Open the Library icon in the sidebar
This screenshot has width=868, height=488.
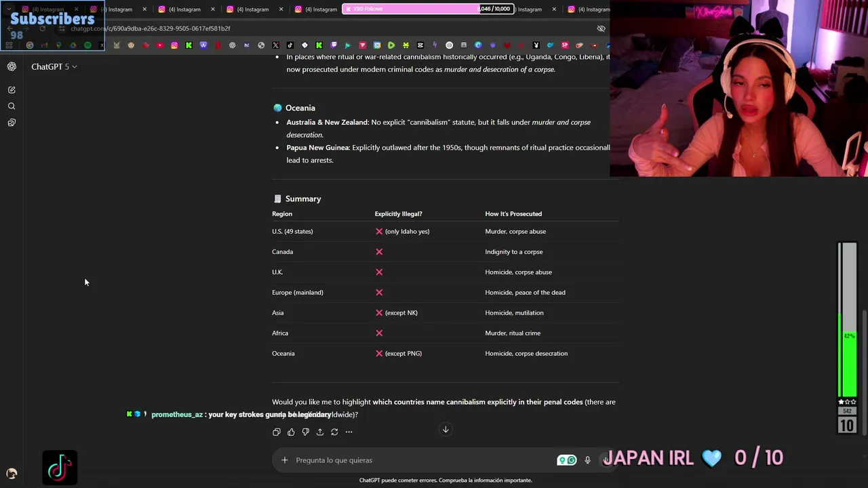pos(12,123)
